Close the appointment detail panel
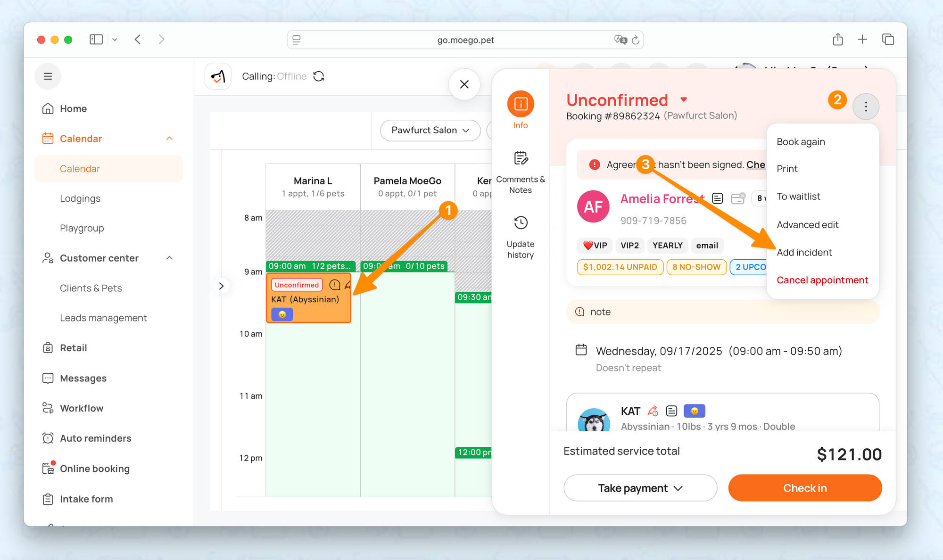The height and width of the screenshot is (560, 943). (464, 84)
